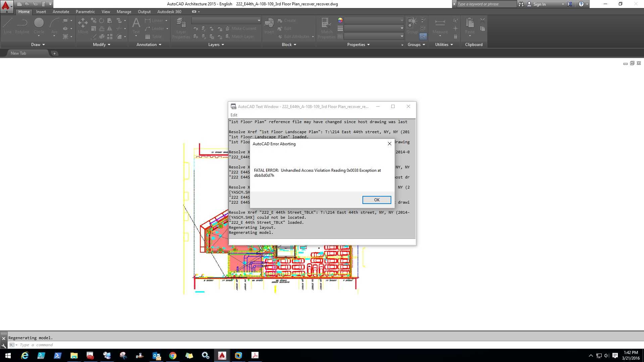Expand the Groups panel
The height and width of the screenshot is (362, 644).
[416, 45]
